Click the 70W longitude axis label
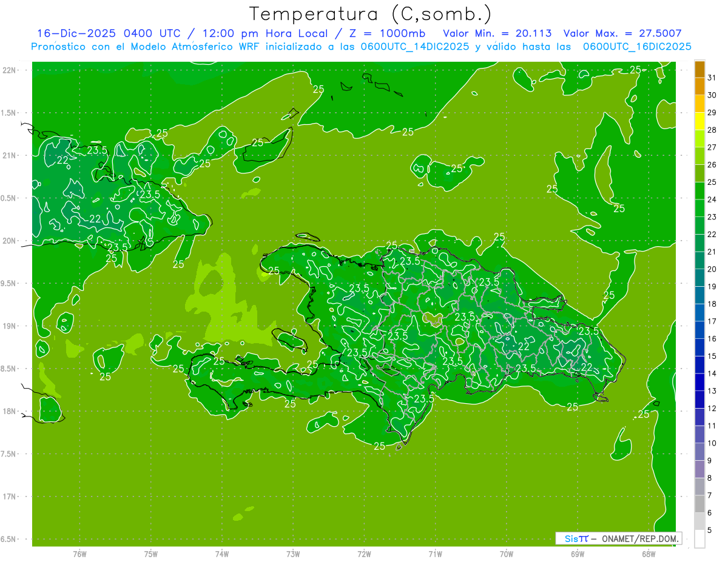The image size is (728, 562). click(x=507, y=554)
